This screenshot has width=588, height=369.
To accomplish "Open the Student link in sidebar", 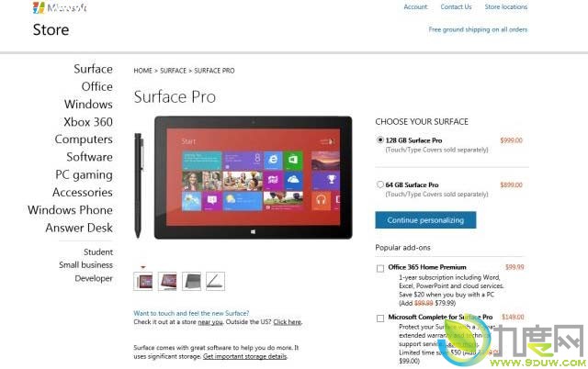I will point(98,252).
